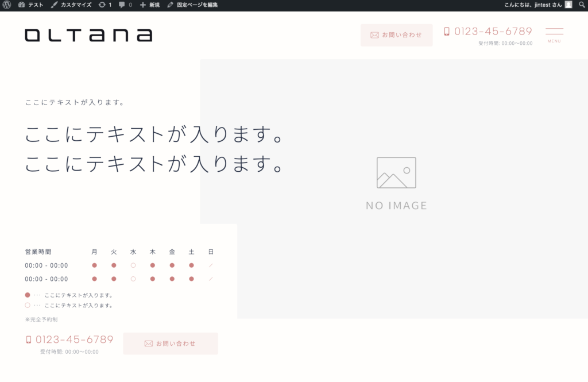Image resolution: width=588 pixels, height=382 pixels.
Task: Click the header お問い合わせ contact button
Action: pos(396,35)
